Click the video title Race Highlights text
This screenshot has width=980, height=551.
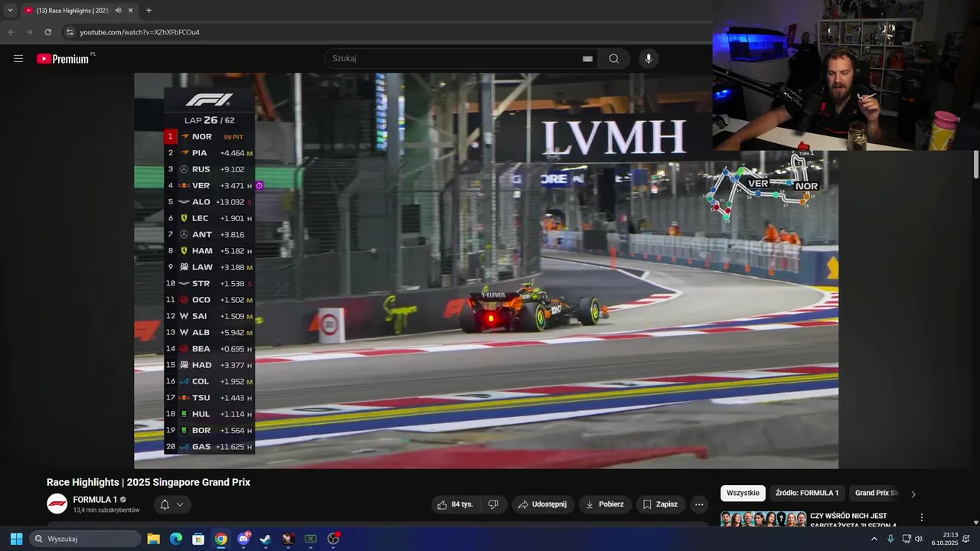(x=149, y=482)
